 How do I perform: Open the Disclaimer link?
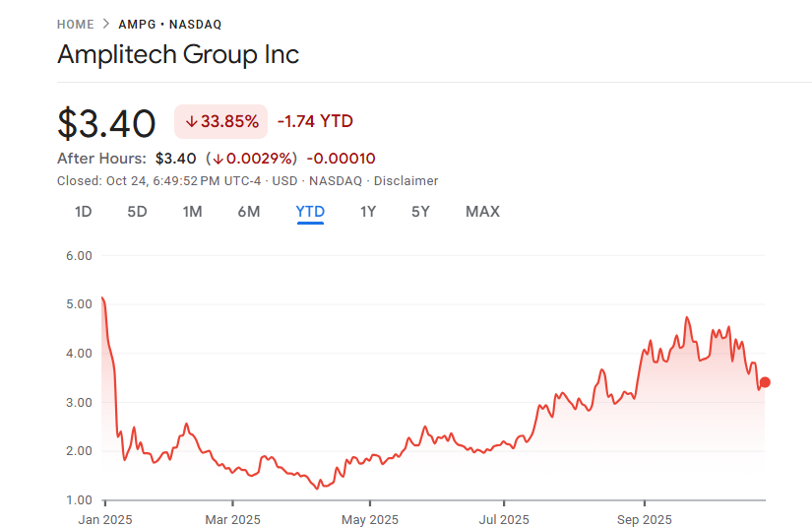pos(406,181)
